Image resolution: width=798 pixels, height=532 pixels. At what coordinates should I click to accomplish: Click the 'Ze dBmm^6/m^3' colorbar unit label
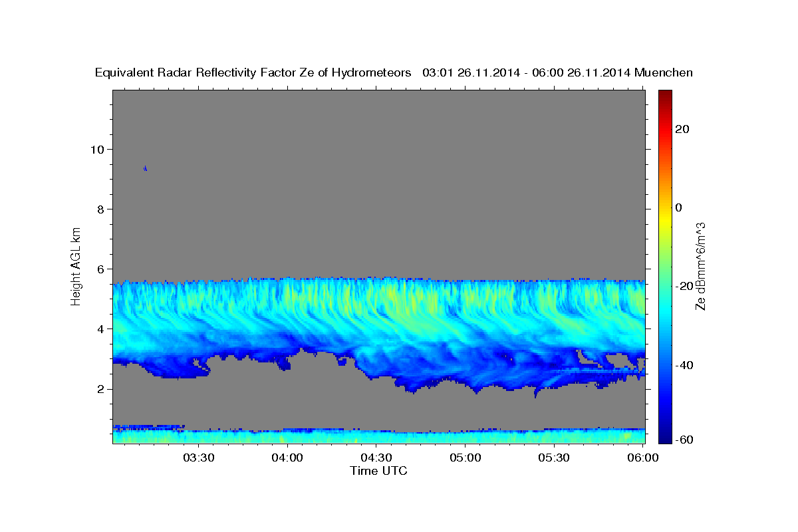pos(700,266)
